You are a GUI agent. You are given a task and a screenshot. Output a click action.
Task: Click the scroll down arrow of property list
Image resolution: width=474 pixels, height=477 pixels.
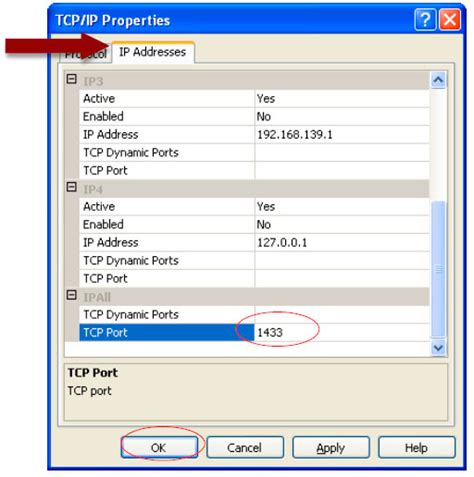pyautogui.click(x=438, y=348)
